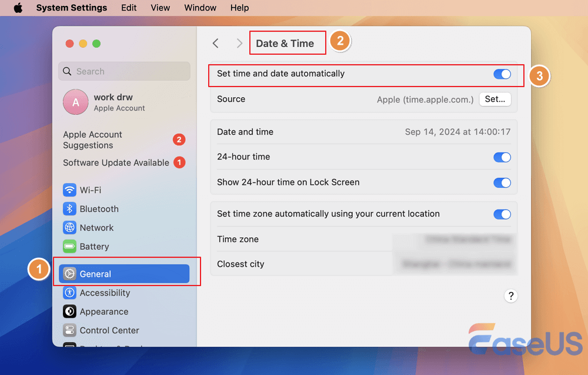The width and height of the screenshot is (588, 375).
Task: Click the red 2 suggestions badge
Action: [179, 140]
